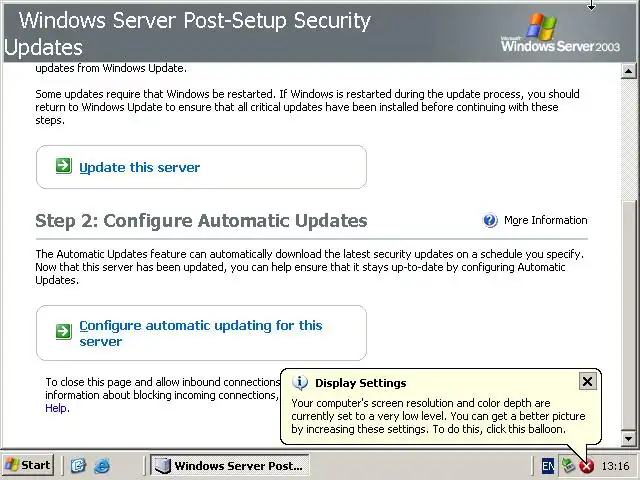Open the EN language bar indicator
Screen dimensions: 640x480
click(548, 466)
